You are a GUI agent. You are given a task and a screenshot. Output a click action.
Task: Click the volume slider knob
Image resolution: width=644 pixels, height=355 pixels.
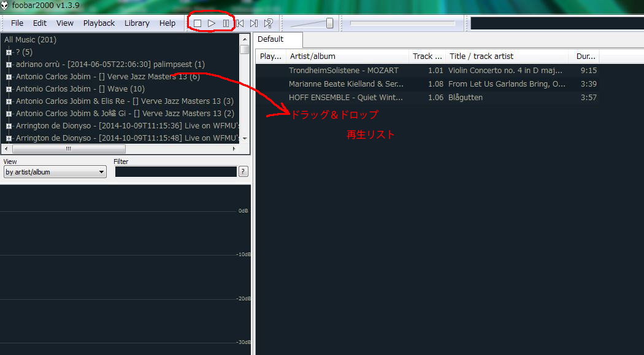coord(329,23)
